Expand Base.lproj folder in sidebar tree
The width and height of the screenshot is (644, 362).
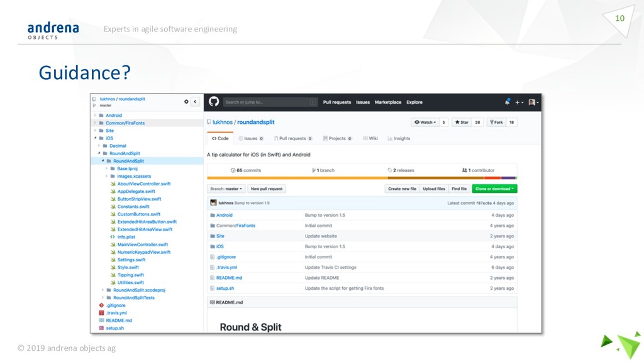click(x=107, y=168)
